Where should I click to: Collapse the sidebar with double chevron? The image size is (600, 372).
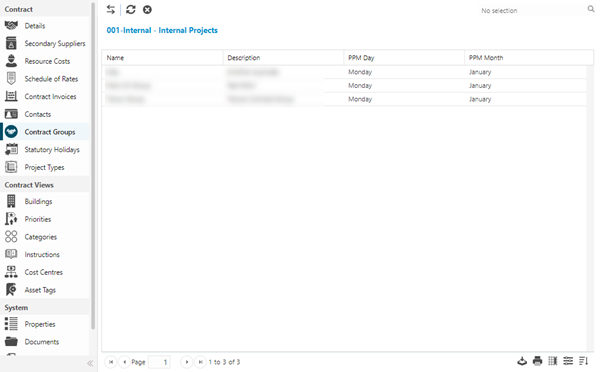[90, 363]
